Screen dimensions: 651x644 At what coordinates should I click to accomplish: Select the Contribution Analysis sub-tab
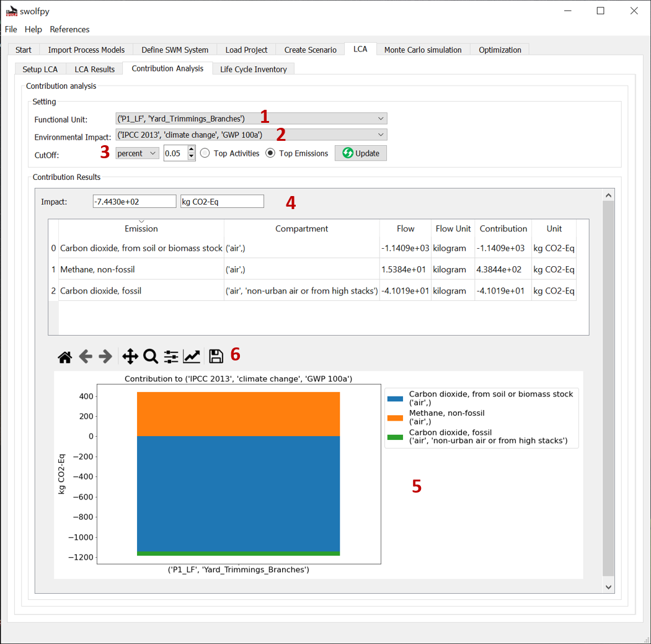point(167,68)
